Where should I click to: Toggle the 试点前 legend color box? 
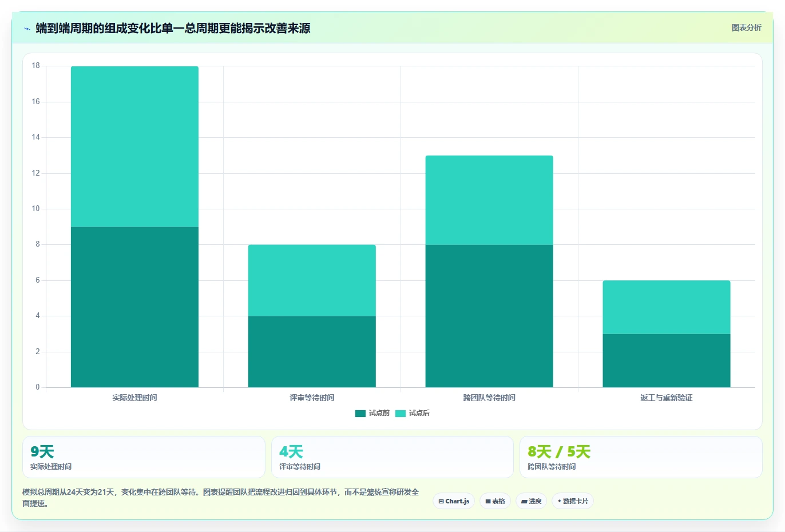(x=360, y=413)
